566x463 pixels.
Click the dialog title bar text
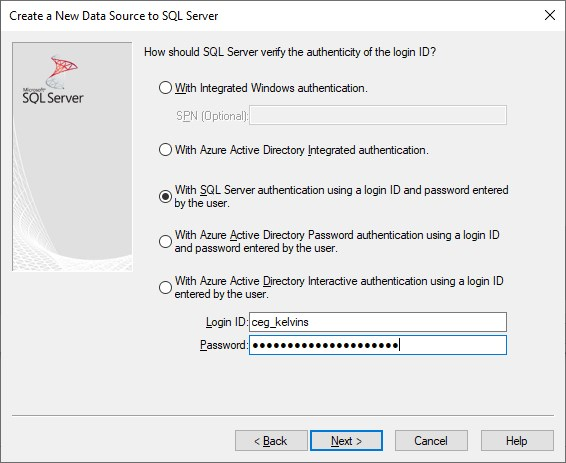[x=114, y=16]
